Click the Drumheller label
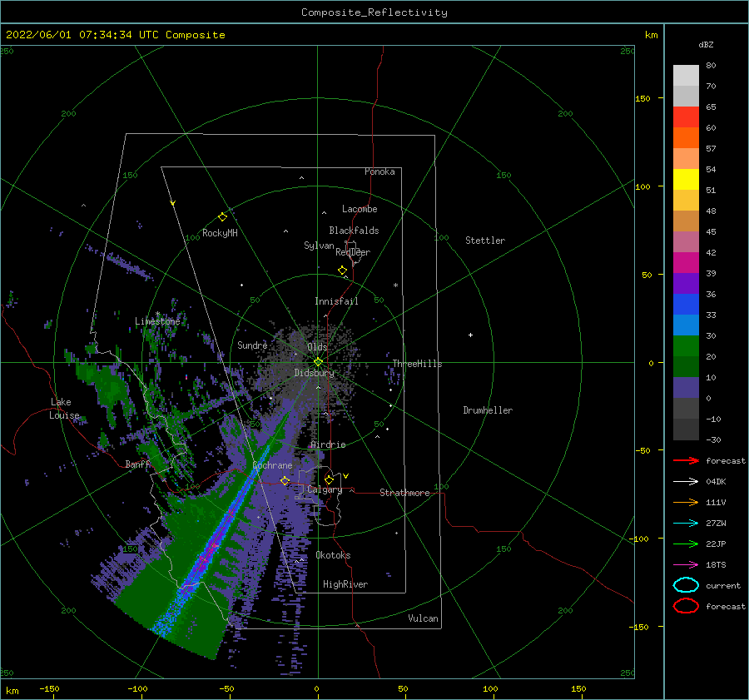The width and height of the screenshot is (749, 700). tap(488, 410)
